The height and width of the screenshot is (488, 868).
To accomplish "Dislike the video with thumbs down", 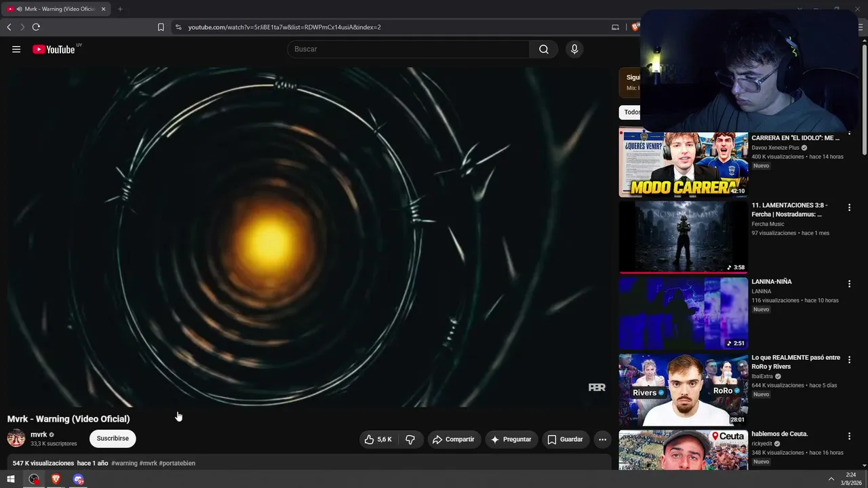I will [410, 439].
